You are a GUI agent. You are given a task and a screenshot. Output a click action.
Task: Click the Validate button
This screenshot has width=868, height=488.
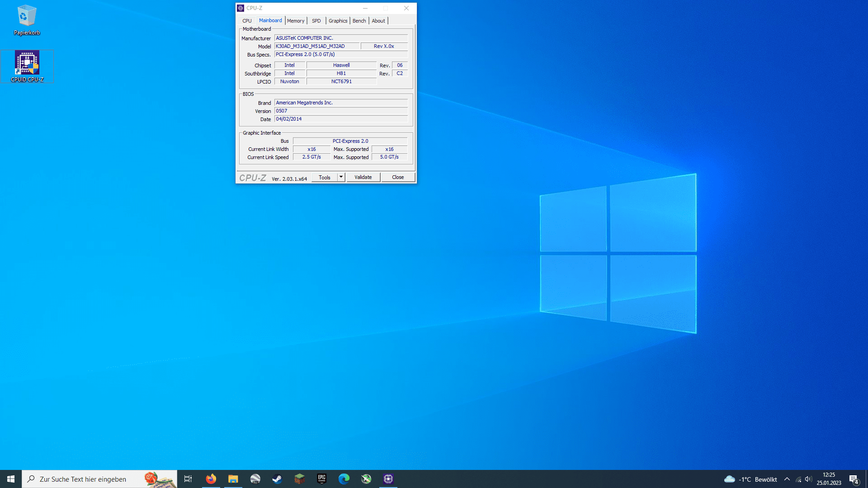tap(363, 177)
